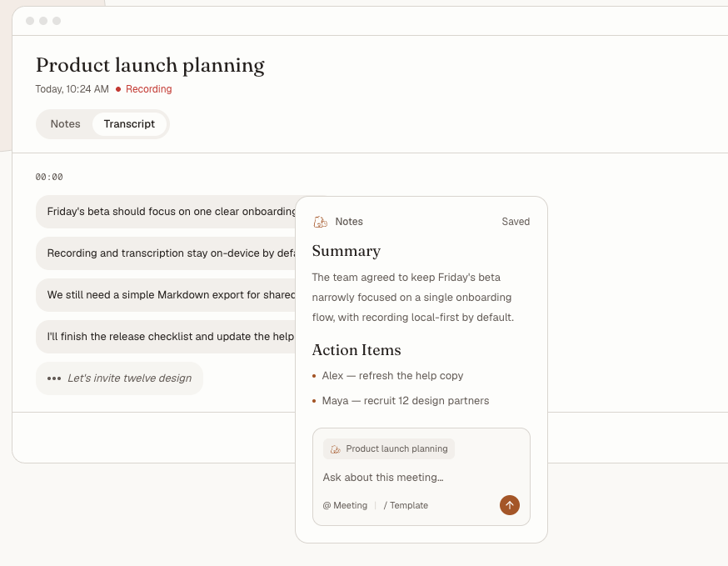Click the / Template button
Screen dimensions: 728x566
click(x=406, y=505)
